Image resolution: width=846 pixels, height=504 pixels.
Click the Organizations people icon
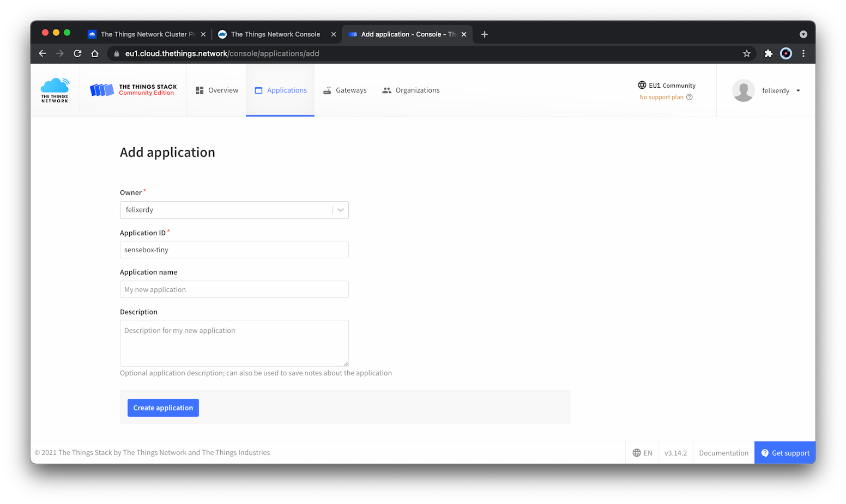[386, 90]
